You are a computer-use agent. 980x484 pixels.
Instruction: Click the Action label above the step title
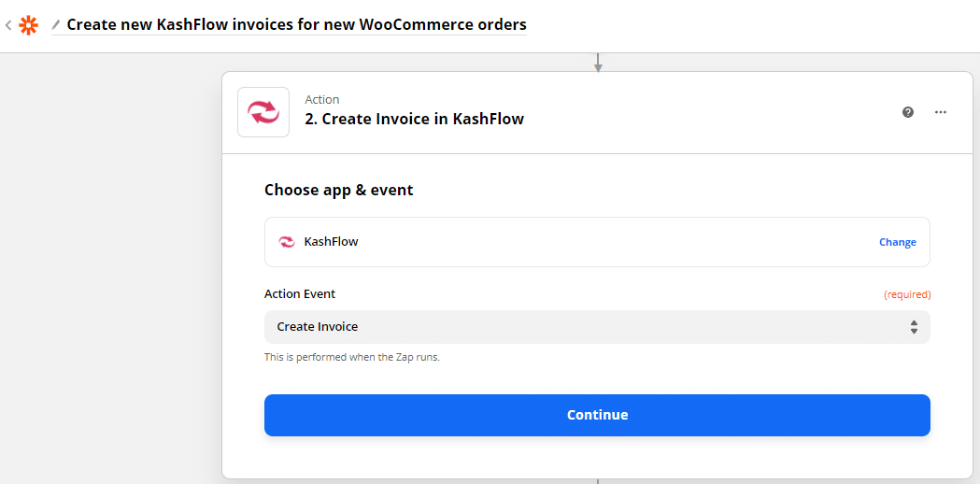(322, 99)
